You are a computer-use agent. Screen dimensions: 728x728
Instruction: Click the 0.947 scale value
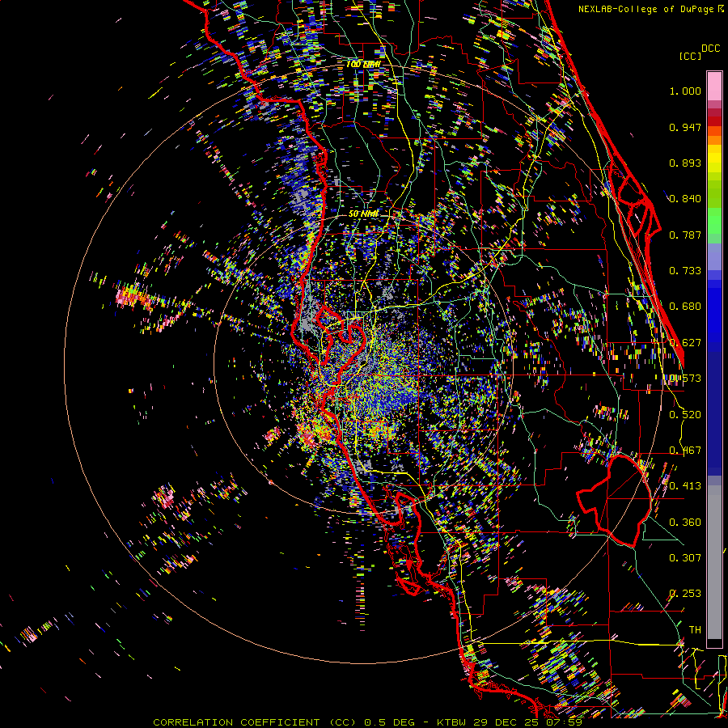pos(685,127)
